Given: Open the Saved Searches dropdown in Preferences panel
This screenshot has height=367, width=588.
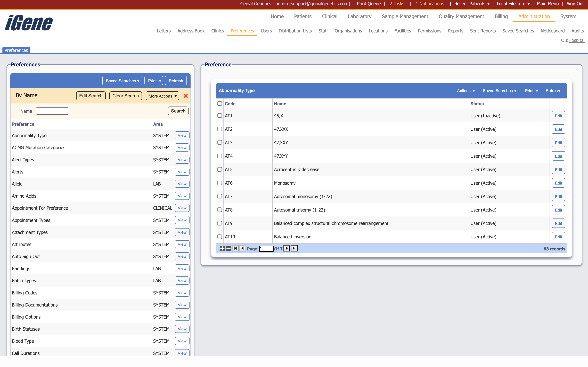Looking at the screenshot, I should point(122,80).
